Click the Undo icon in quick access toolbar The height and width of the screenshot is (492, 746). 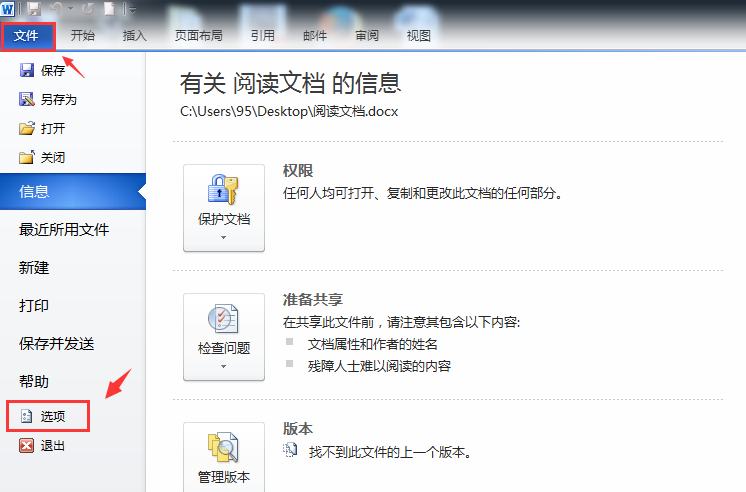[x=57, y=9]
